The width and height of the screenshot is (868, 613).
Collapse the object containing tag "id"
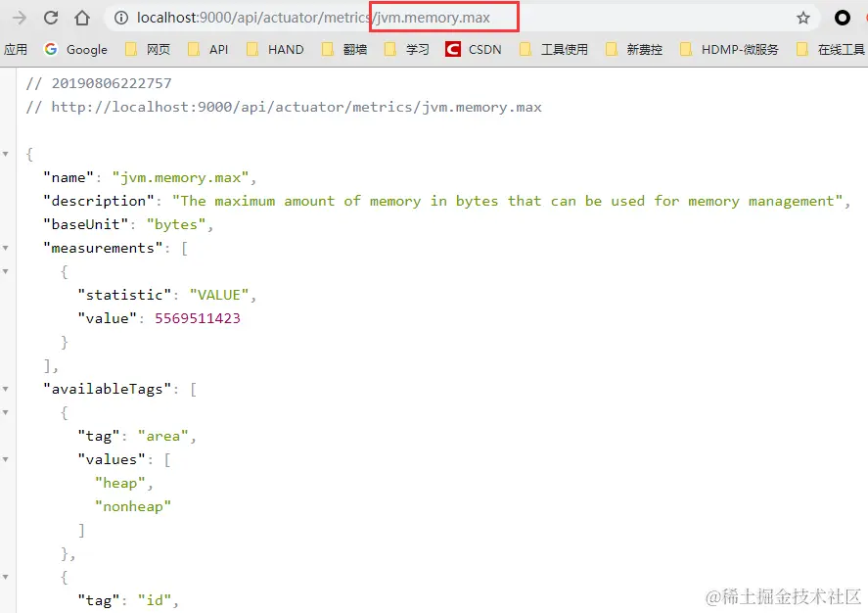6,577
